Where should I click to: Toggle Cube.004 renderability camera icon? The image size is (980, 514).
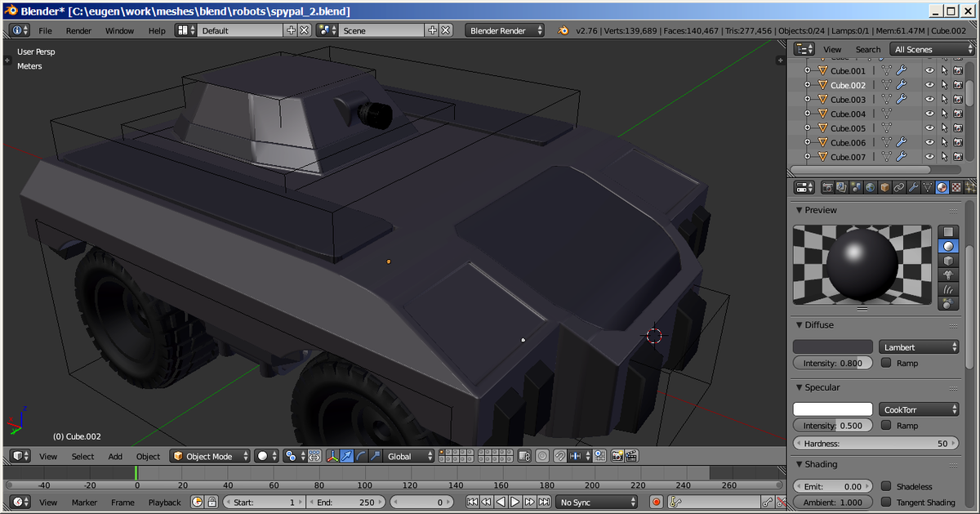coord(958,114)
